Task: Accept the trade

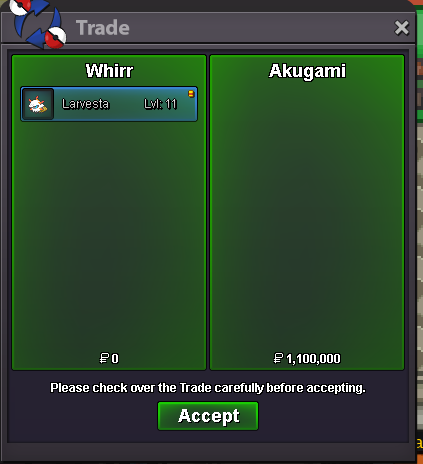Action: coord(208,416)
